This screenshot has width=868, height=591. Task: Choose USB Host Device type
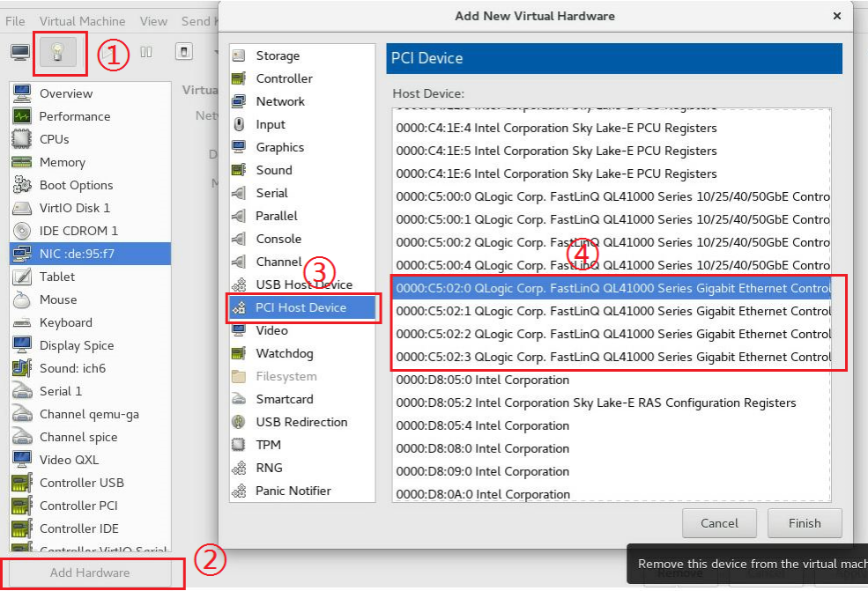pyautogui.click(x=302, y=284)
